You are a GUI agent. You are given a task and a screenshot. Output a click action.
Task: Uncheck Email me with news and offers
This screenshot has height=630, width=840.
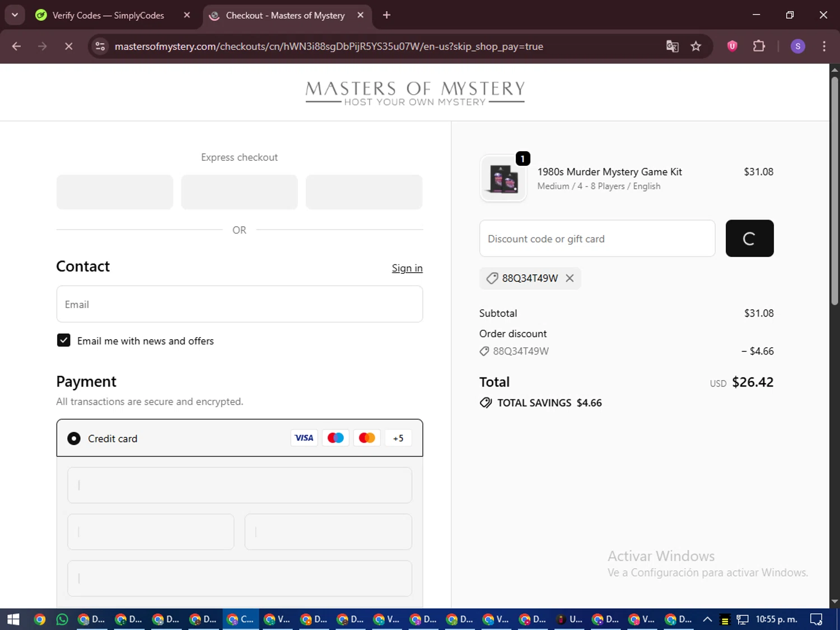(64, 340)
